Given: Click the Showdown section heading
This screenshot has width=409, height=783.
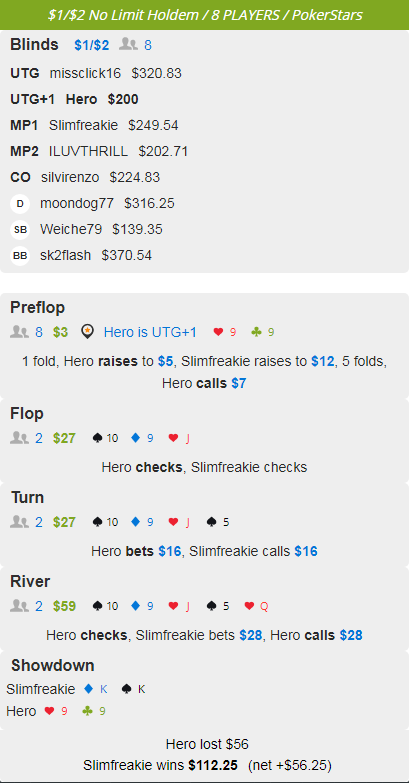Looking at the screenshot, I should [x=53, y=666].
